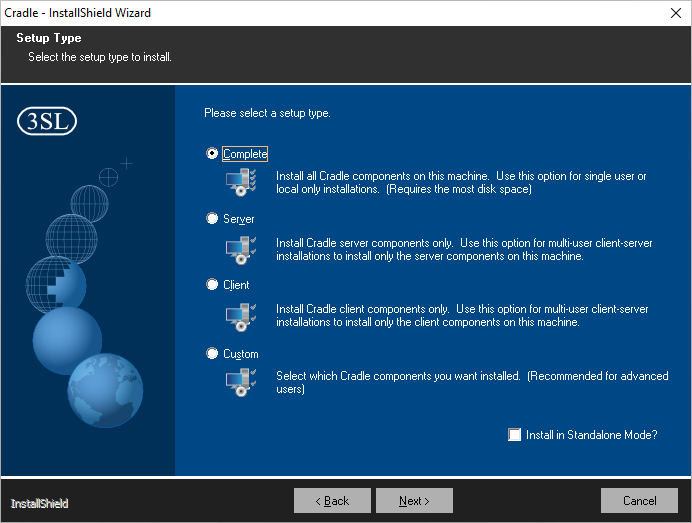692x523 pixels.
Task: Click the 'Complete' option label text
Action: pyautogui.click(x=245, y=154)
